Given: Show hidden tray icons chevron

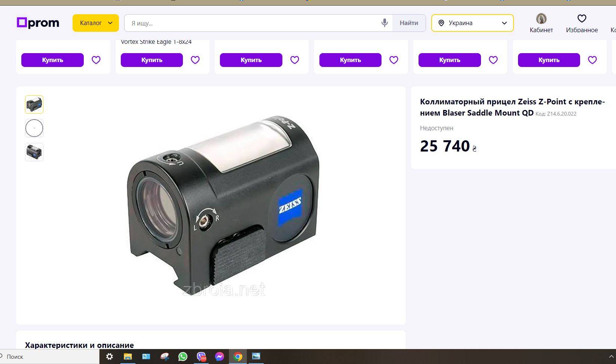Looking at the screenshot, I should coord(611,357).
